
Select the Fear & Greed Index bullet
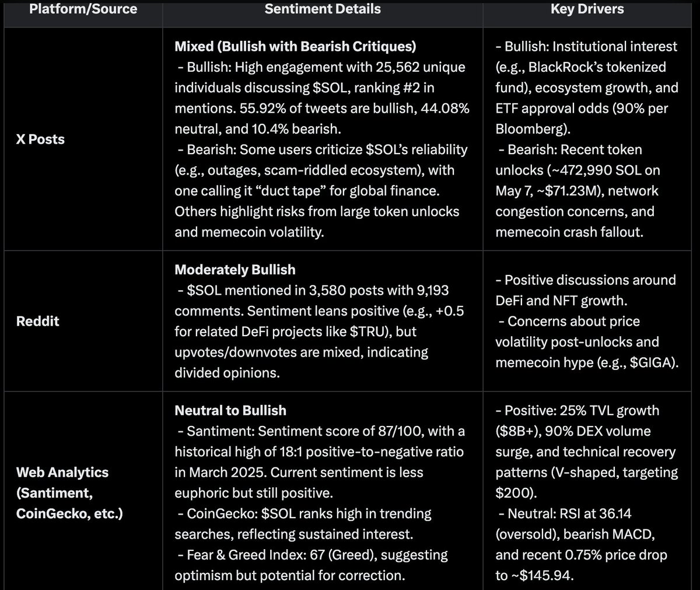click(x=311, y=565)
